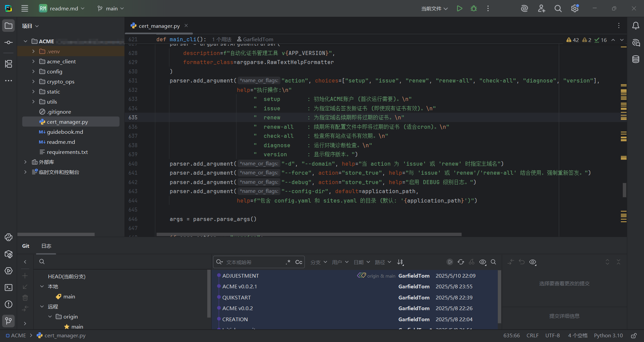Open Search Everywhere magnifier
Screen dimensions: 644x342
pos(558,8)
